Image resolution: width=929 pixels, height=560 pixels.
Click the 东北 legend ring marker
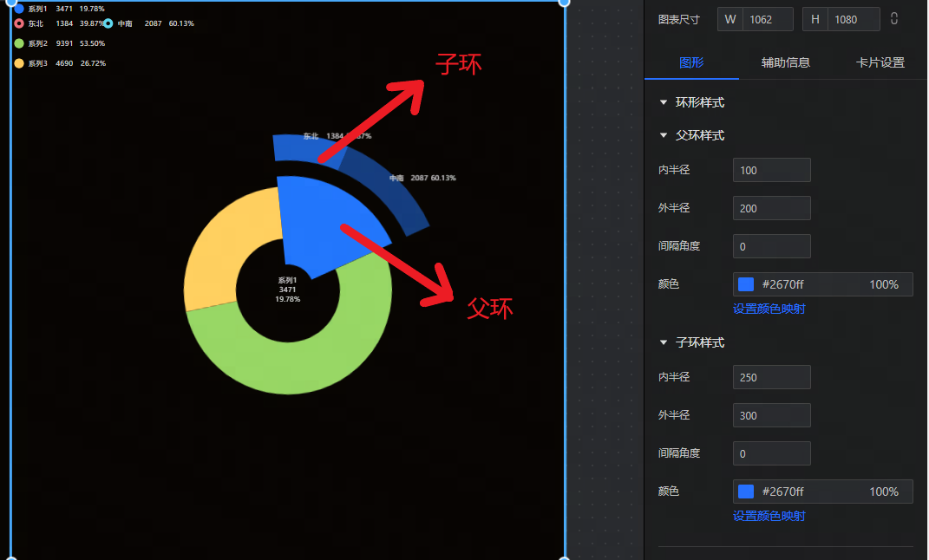tap(19, 23)
